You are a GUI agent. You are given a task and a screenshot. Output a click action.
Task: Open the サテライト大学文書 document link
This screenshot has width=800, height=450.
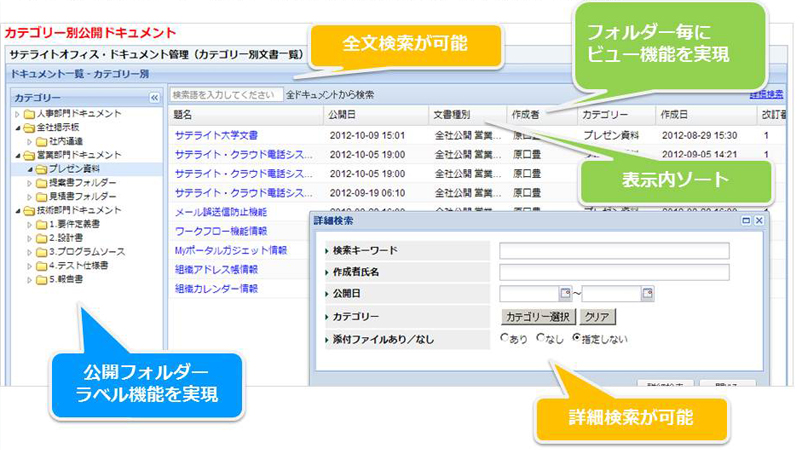pyautogui.click(x=216, y=134)
